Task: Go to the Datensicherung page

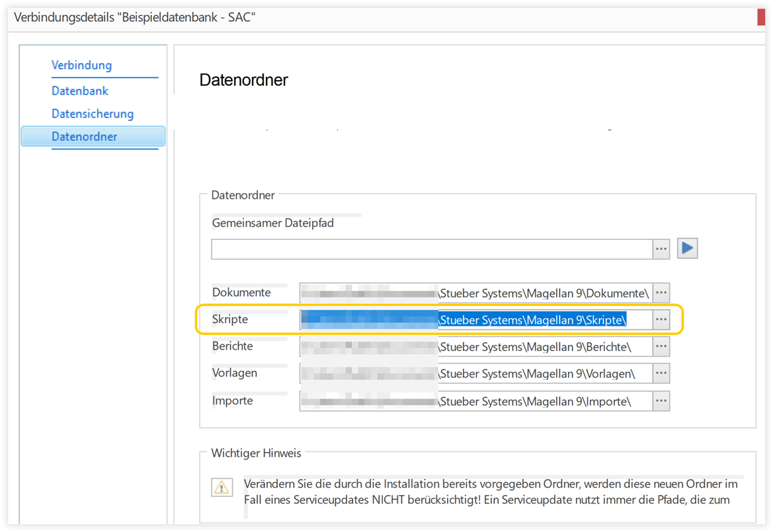Action: [93, 114]
